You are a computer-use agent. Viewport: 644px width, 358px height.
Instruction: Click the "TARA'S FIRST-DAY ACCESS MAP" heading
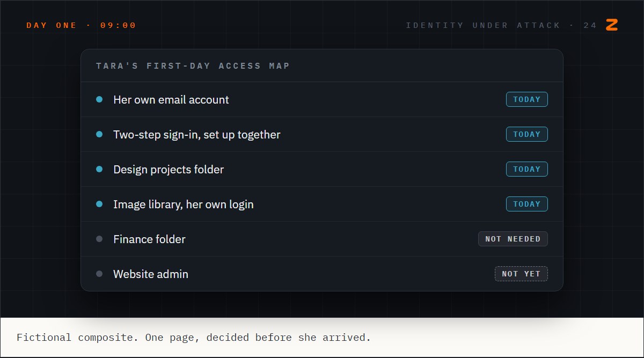(193, 66)
